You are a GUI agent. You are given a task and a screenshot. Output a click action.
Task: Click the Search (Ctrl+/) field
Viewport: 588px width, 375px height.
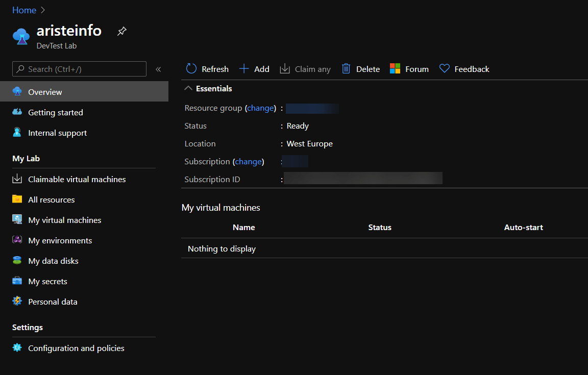(79, 69)
